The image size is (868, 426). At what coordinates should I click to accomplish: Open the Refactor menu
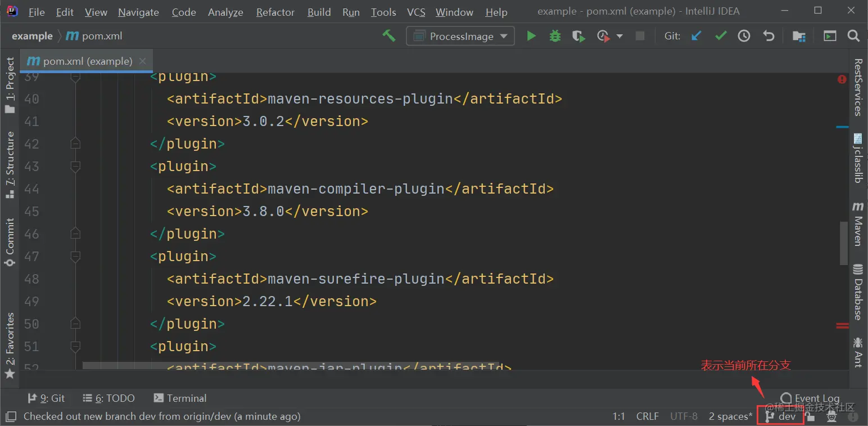click(x=275, y=12)
